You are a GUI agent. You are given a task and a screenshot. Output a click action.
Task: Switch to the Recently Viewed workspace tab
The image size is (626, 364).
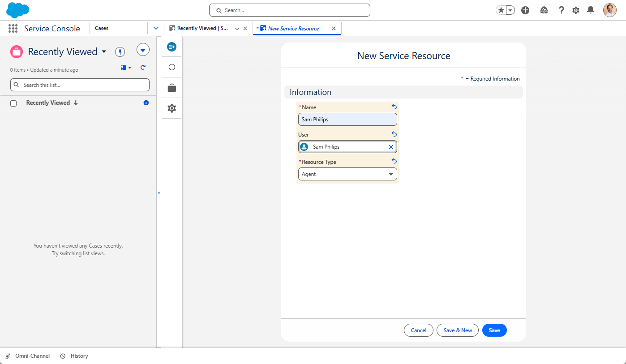pyautogui.click(x=202, y=28)
